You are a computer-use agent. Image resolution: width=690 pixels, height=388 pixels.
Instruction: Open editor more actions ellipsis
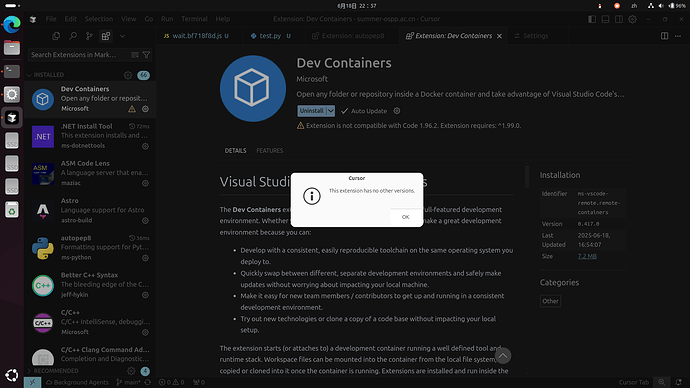tap(678, 36)
